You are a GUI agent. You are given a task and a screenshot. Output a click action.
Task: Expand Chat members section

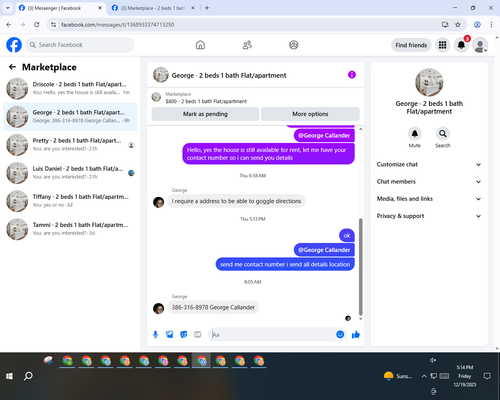[429, 182]
